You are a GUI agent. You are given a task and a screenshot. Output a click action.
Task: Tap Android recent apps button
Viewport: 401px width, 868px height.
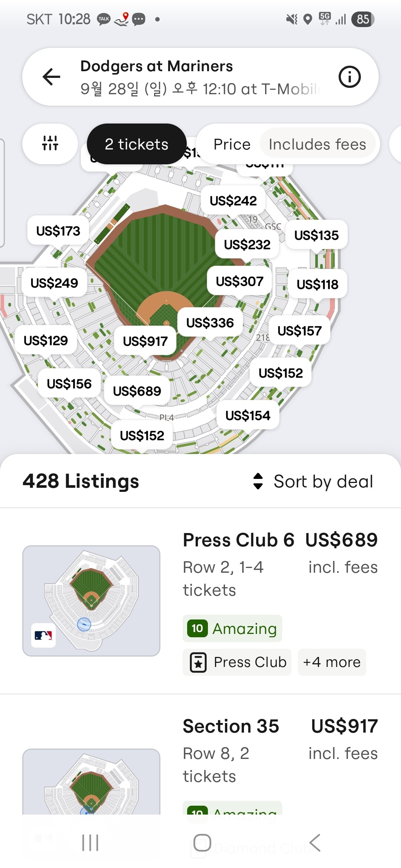(90, 843)
